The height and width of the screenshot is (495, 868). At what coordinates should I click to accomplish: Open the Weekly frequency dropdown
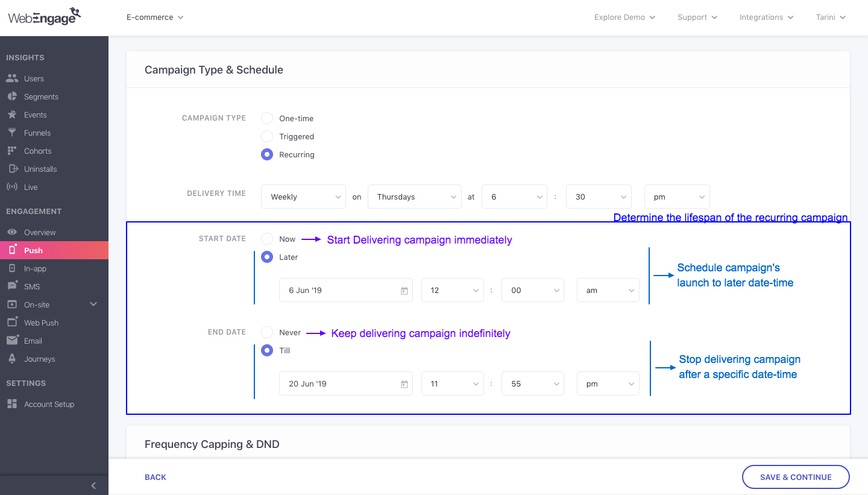[303, 197]
